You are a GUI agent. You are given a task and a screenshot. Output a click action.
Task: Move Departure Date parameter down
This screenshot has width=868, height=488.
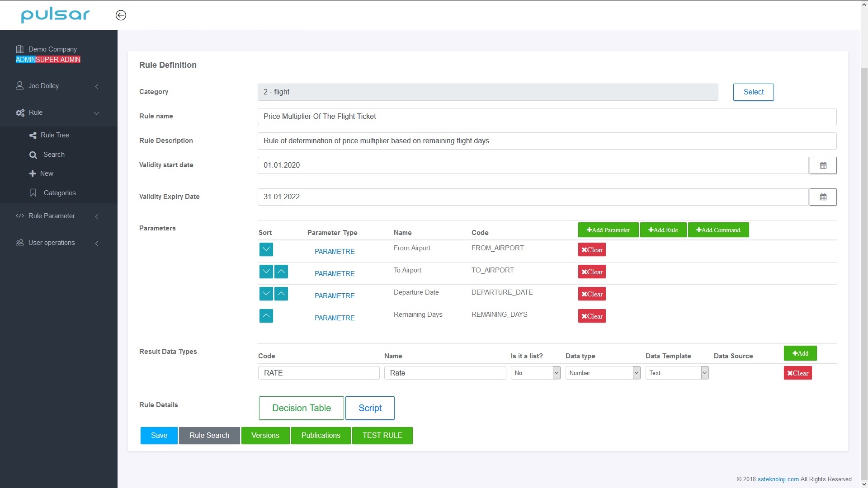click(266, 294)
